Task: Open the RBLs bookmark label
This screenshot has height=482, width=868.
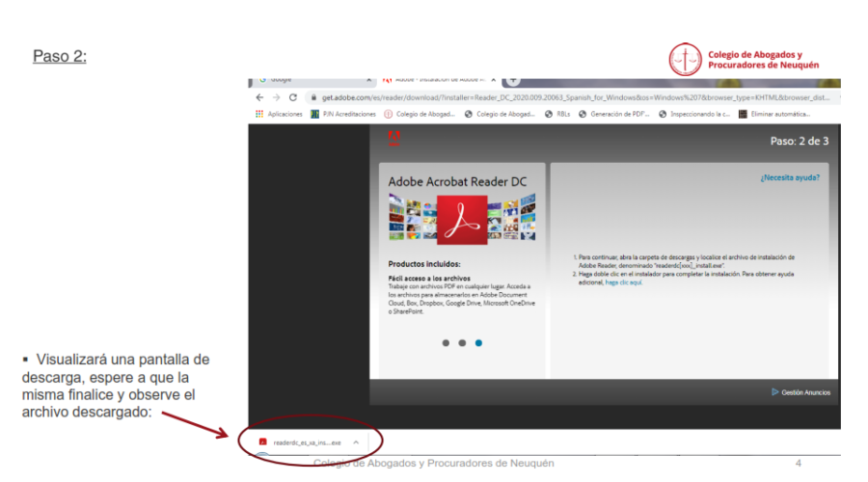Action: pyautogui.click(x=563, y=114)
